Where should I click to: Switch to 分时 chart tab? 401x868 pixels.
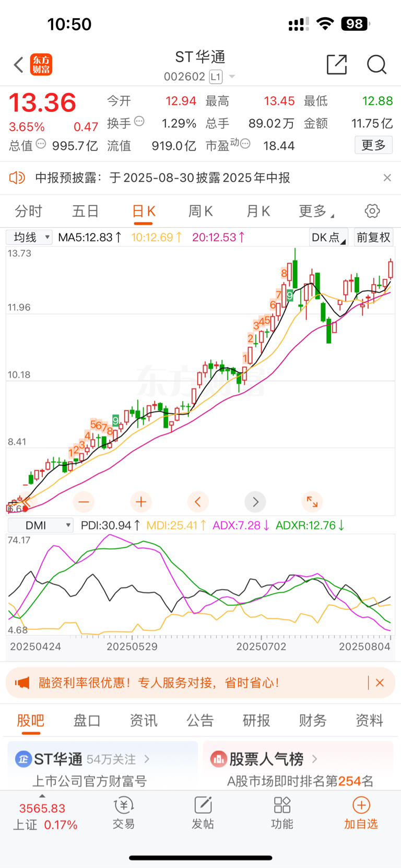[28, 211]
